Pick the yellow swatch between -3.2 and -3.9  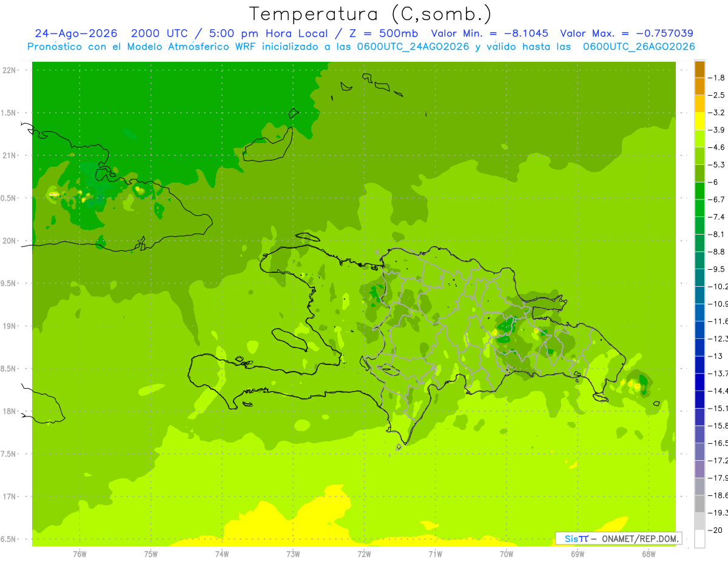[x=699, y=121]
